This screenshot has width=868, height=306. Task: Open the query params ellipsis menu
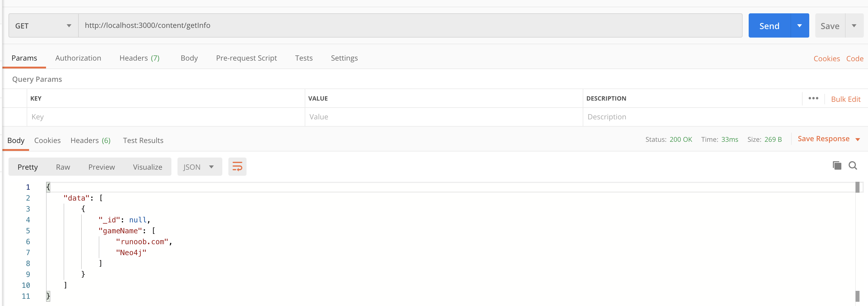813,98
